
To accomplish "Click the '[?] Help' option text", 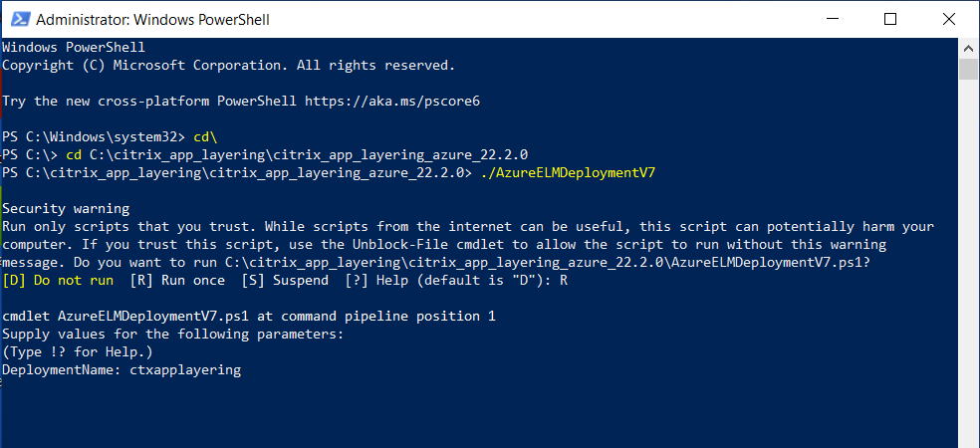I will tap(379, 280).
